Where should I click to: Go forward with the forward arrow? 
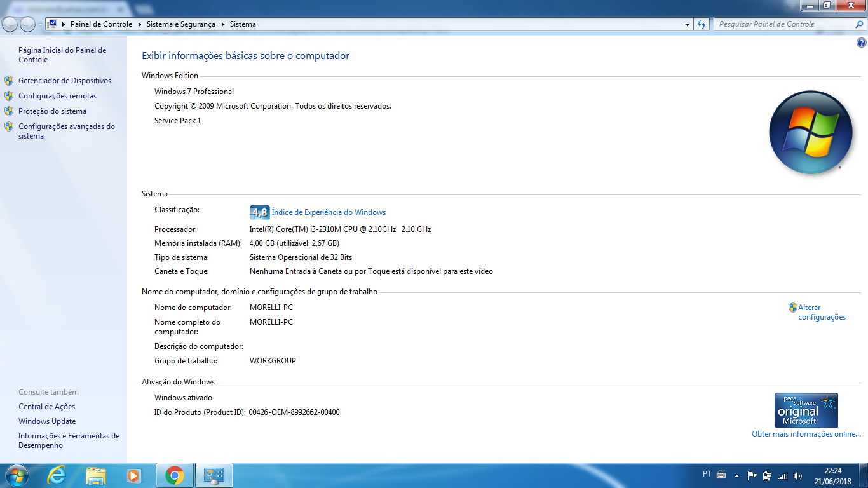27,24
